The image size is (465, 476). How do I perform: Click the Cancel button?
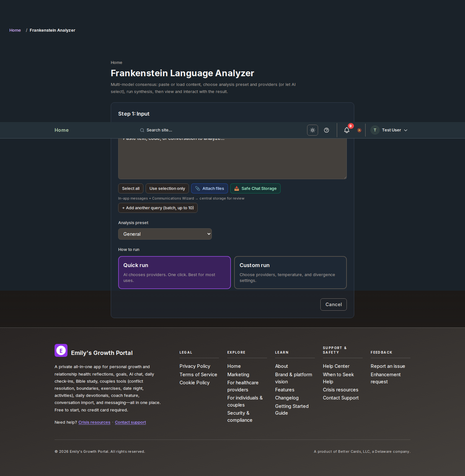[333, 304]
